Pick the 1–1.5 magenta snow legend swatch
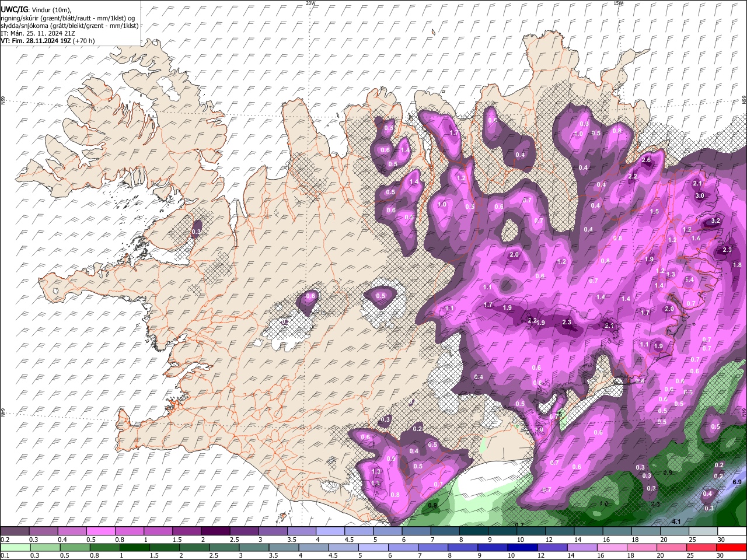Screen dimensions: 747x560 click(158, 531)
